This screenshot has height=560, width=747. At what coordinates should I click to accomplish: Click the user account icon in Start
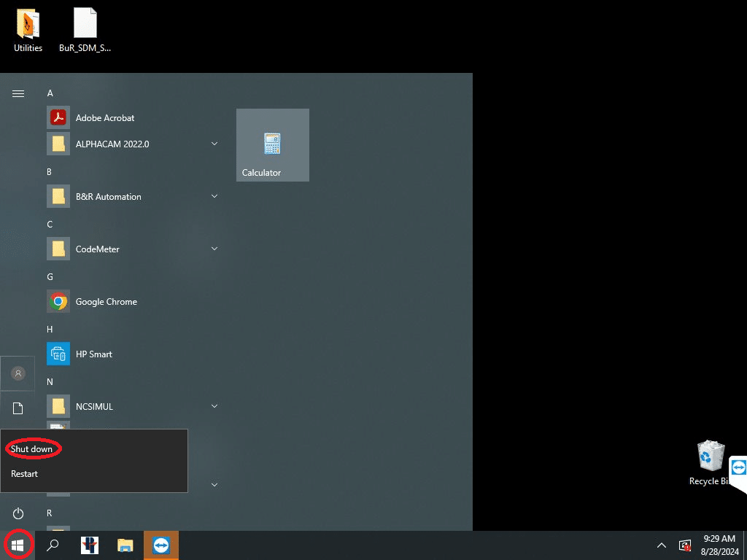[18, 373]
